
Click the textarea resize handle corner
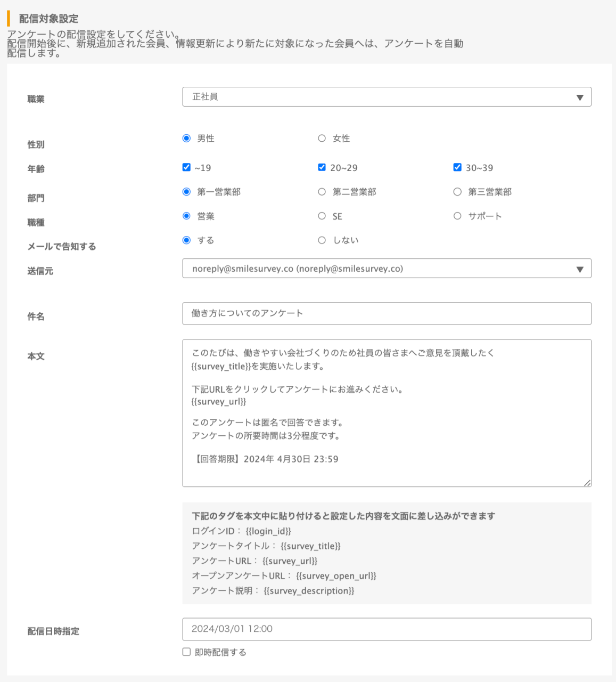587,483
